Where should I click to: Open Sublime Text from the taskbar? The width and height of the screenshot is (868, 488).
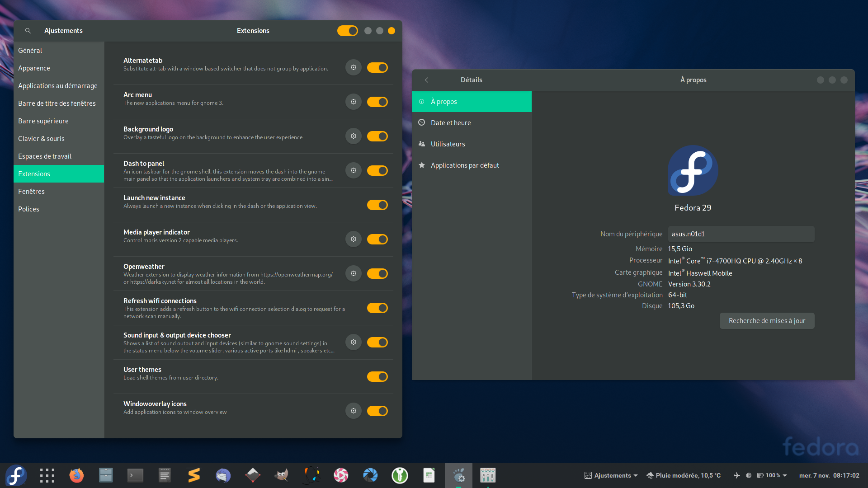click(x=194, y=475)
